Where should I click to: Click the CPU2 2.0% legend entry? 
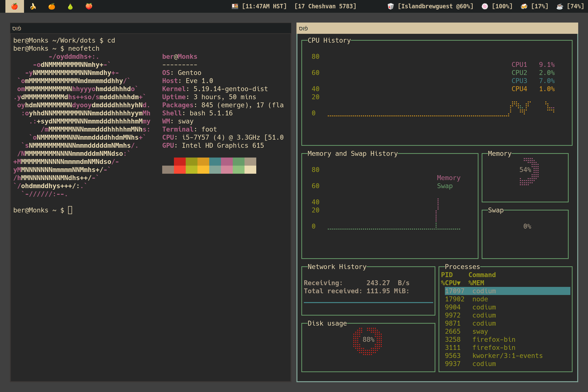pos(533,73)
